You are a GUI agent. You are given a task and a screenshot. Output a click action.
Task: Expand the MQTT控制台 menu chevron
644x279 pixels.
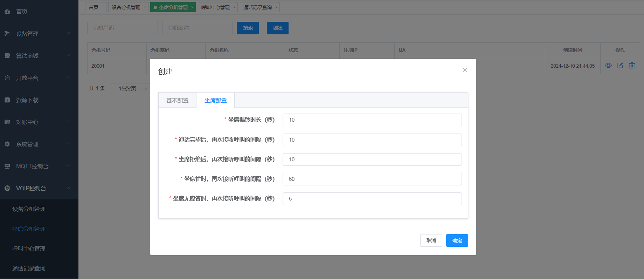coord(69,166)
